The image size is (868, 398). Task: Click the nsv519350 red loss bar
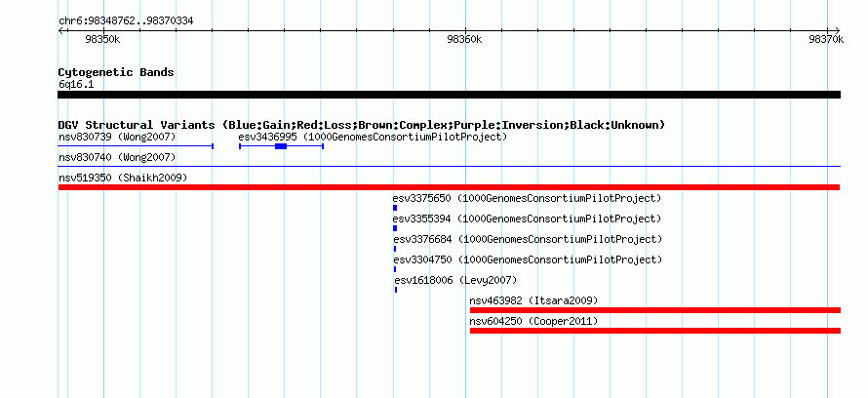coord(449,187)
